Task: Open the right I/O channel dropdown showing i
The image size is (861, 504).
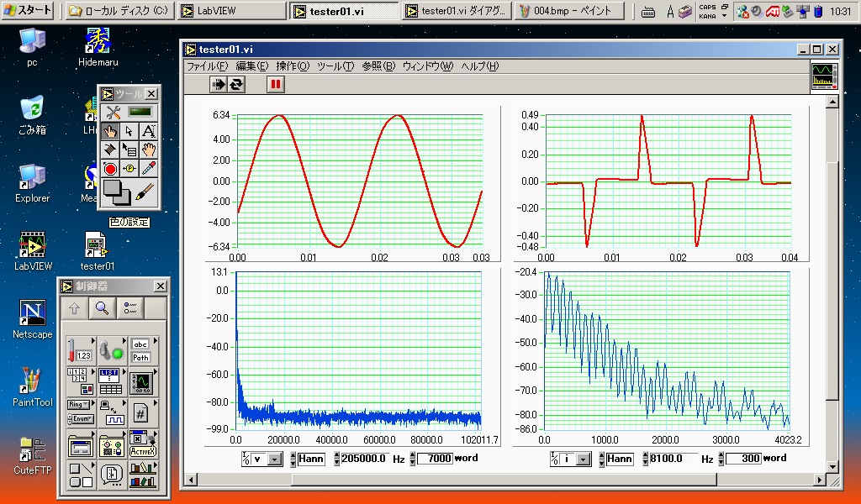Action: pyautogui.click(x=583, y=459)
